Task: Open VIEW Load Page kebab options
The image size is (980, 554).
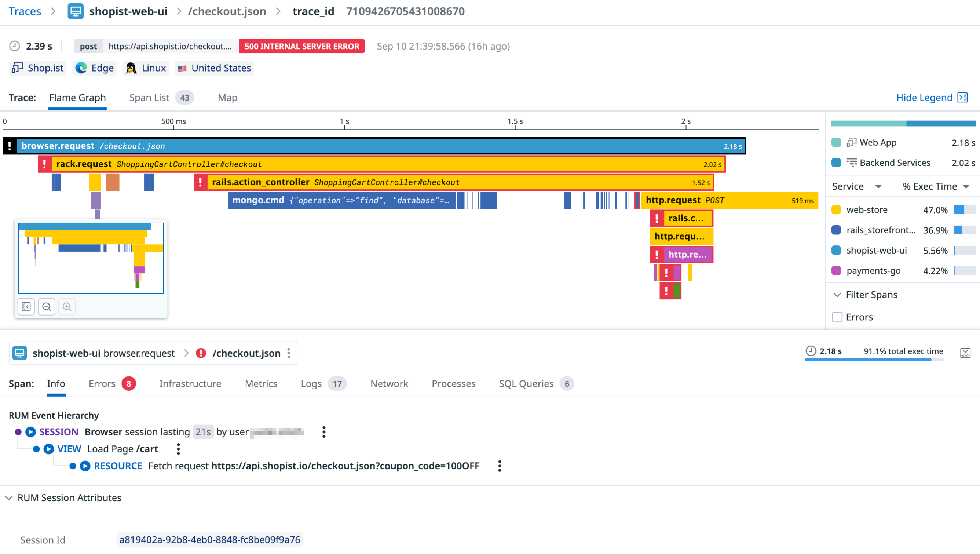Action: pyautogui.click(x=178, y=449)
